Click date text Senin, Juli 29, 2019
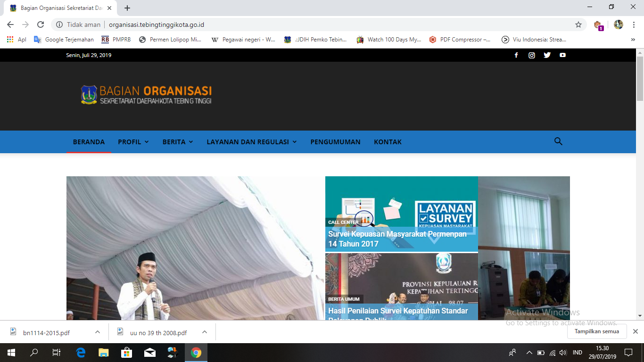The width and height of the screenshot is (644, 362). tap(89, 55)
